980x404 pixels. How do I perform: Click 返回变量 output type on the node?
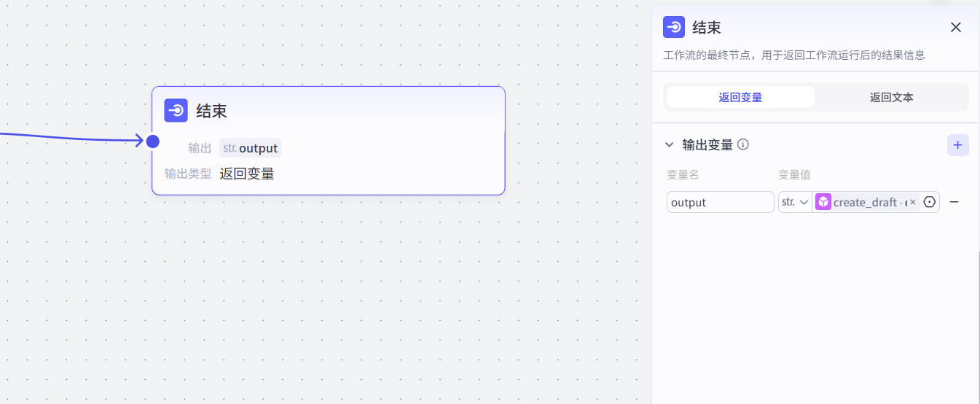point(247,174)
